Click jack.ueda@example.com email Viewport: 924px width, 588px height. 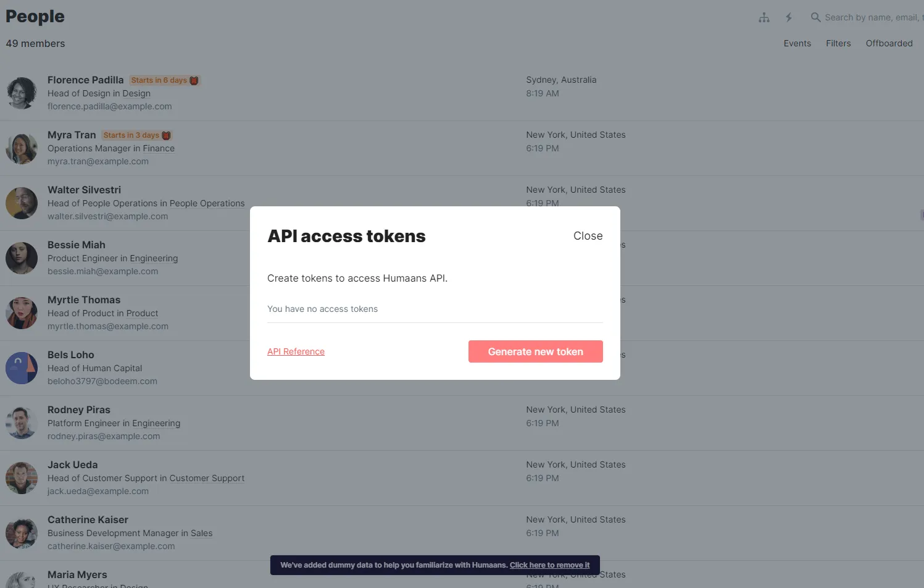[x=98, y=491]
